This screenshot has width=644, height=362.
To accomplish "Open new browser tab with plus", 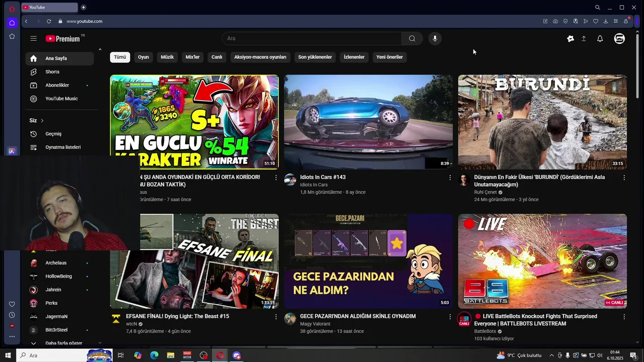I will [84, 7].
